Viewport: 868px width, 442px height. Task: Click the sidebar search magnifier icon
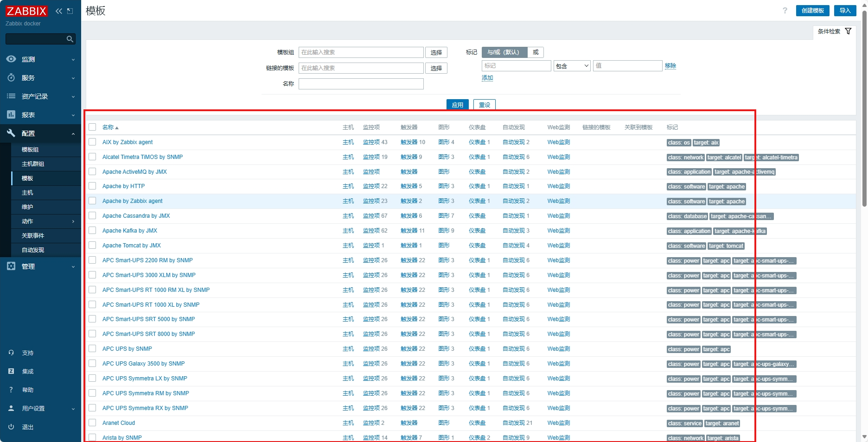[x=70, y=39]
